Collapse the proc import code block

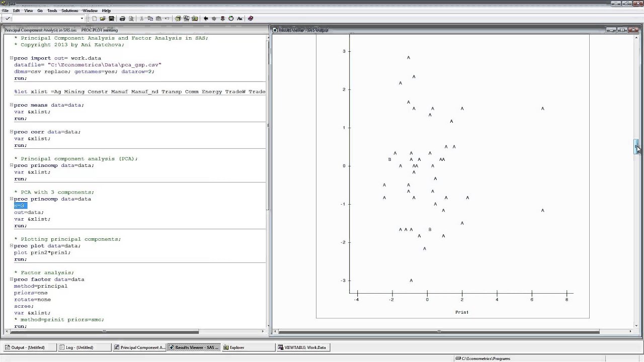(11, 58)
